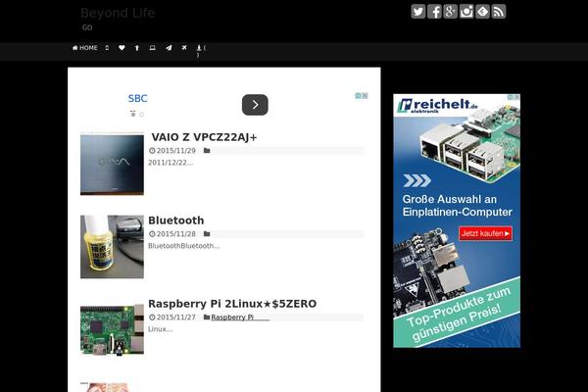
Task: Select the download menu icon
Action: (199, 48)
